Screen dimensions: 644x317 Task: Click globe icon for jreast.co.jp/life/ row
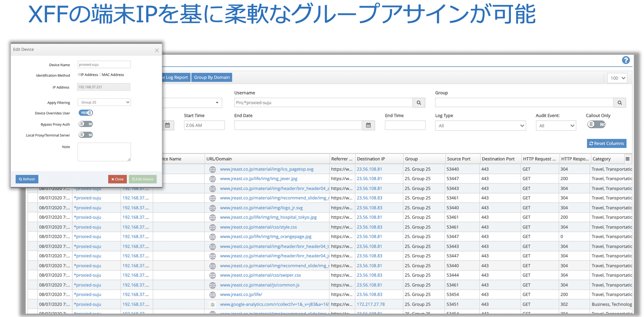(213, 295)
